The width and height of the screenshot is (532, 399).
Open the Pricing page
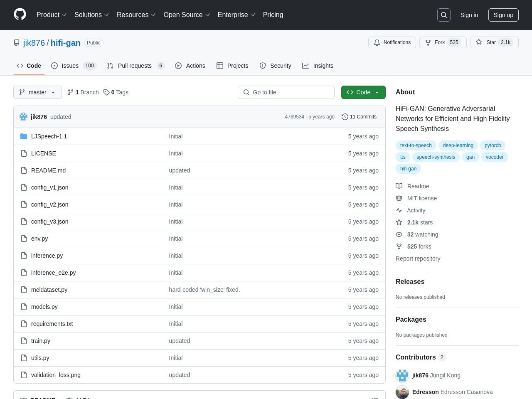click(x=273, y=15)
